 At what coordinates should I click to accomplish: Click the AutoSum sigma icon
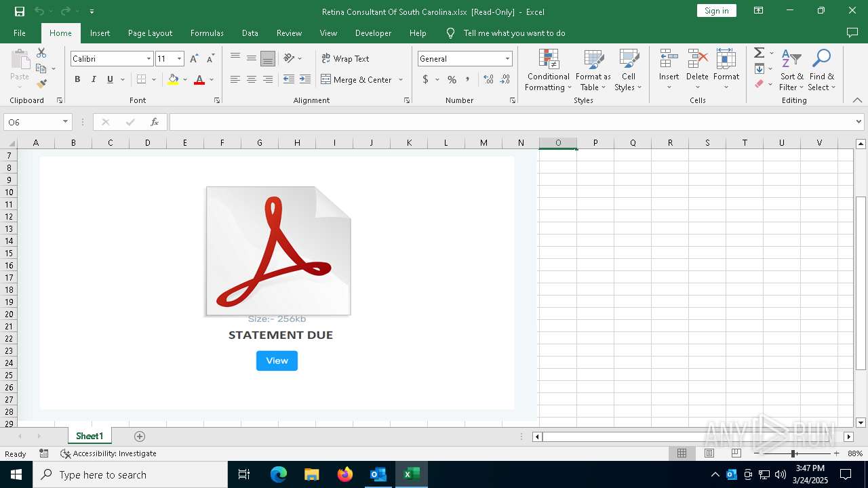click(x=759, y=53)
